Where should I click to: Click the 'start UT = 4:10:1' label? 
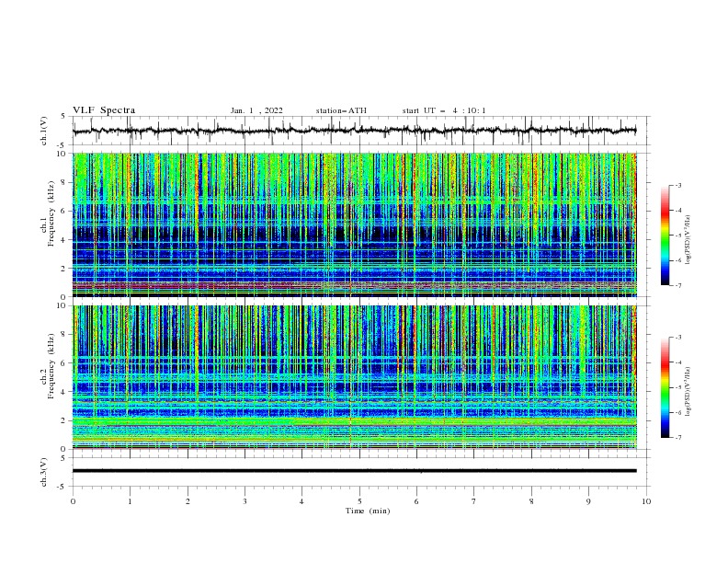tap(444, 110)
